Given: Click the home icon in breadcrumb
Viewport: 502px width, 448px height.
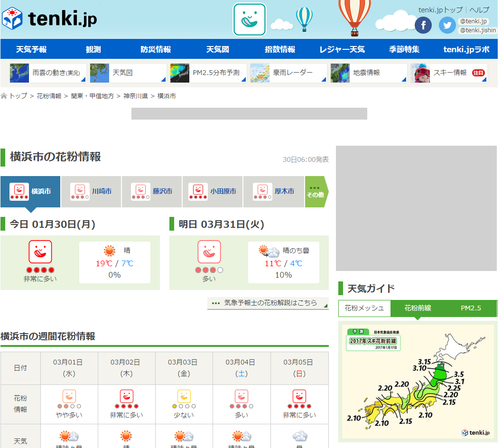Looking at the screenshot, I should 4,96.
